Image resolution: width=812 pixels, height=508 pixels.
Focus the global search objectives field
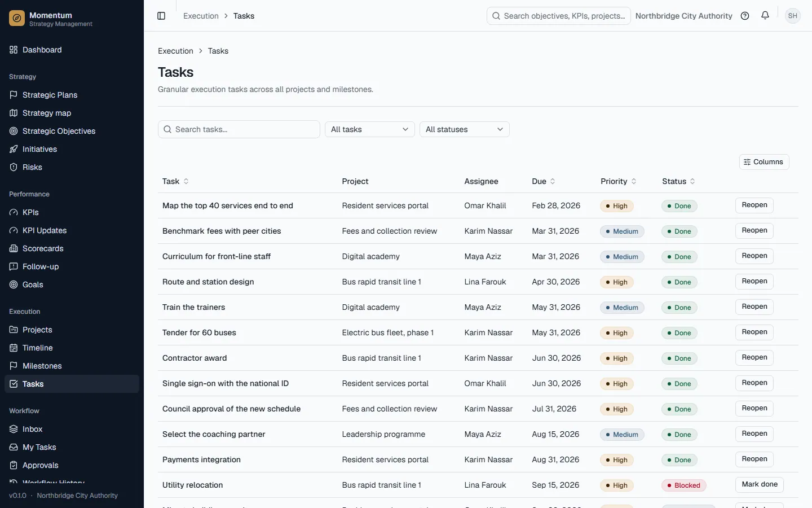559,16
